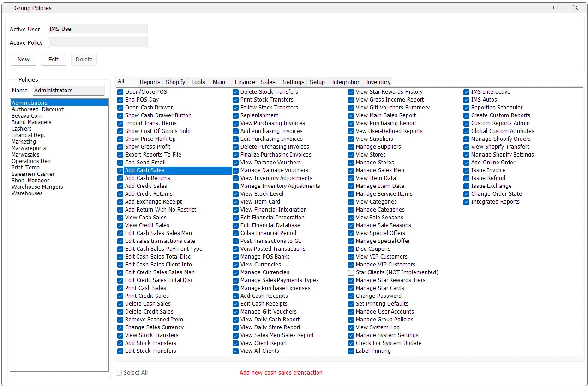Select the Cashiers policy
The image size is (588, 387).
click(60, 129)
